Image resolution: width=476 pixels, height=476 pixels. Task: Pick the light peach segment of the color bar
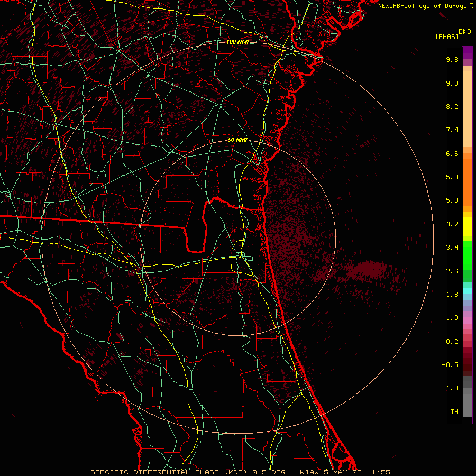(467, 108)
